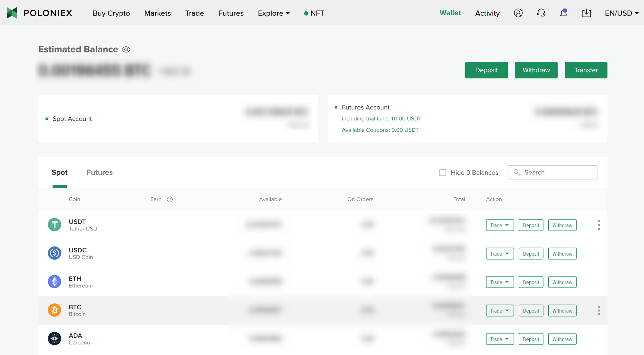Open the Activity navigation link
Image resolution: width=644 pixels, height=355 pixels.
(x=487, y=13)
